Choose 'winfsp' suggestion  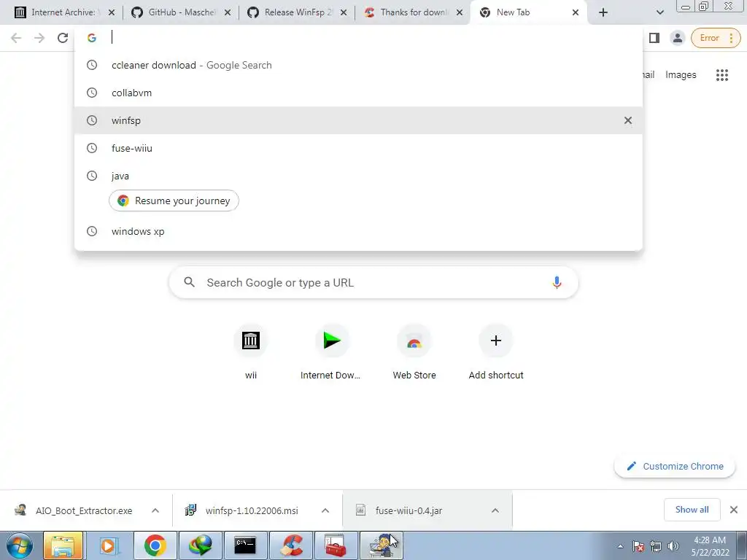click(358, 120)
